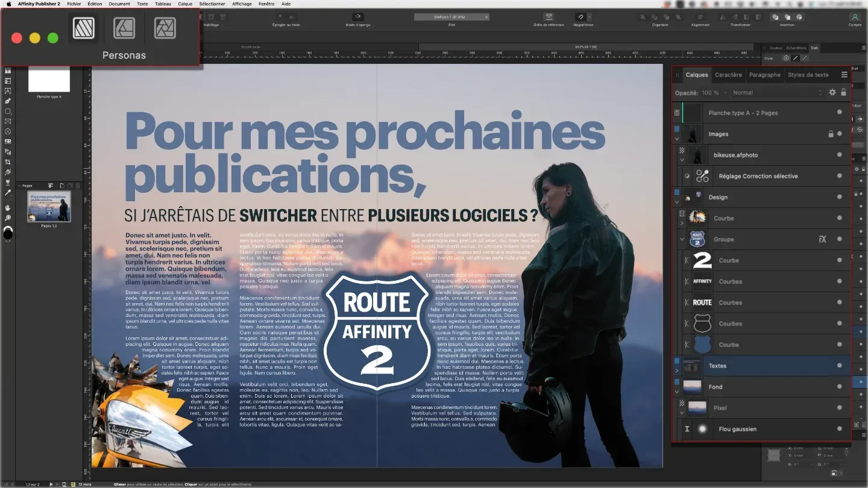Select the Pages 1,2 thumbnail
Viewport: 868px width, 488px height.
pos(49,206)
